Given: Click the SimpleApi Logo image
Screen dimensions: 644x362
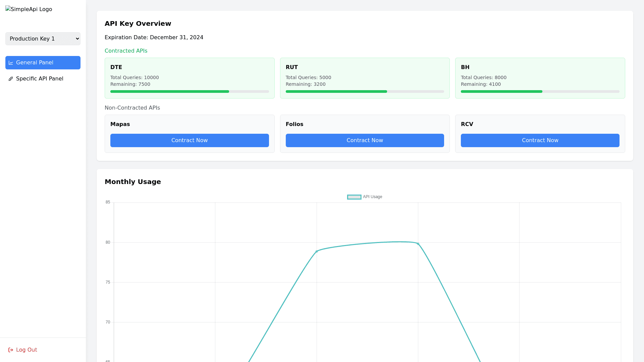Looking at the screenshot, I should click(x=29, y=9).
